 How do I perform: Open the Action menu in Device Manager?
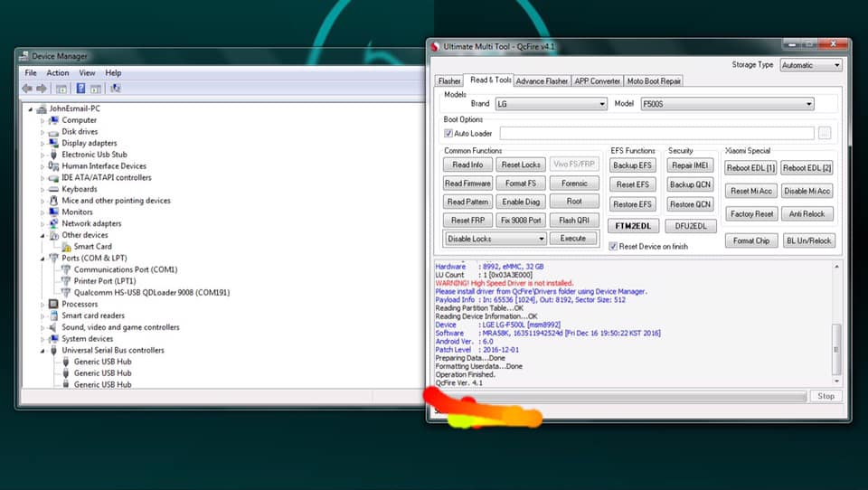(58, 73)
